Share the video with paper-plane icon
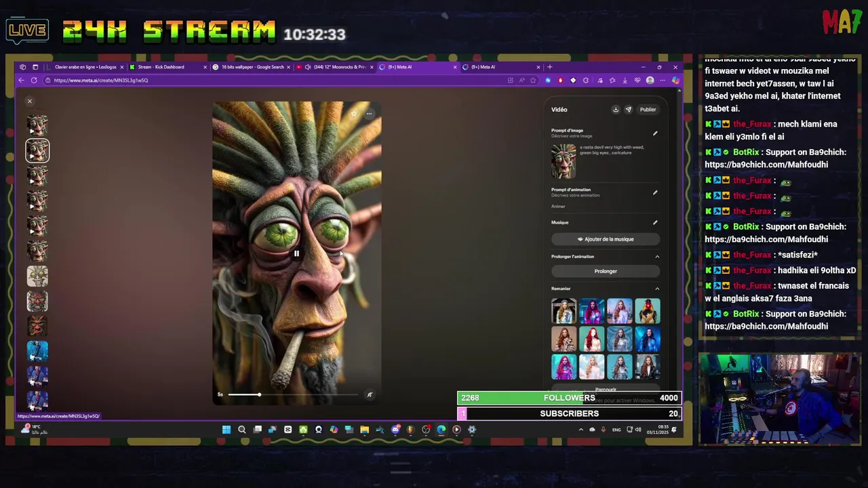 coord(628,109)
